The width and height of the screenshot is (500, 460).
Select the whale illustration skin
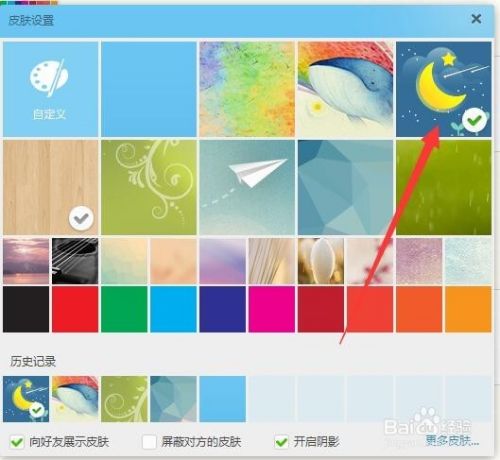pyautogui.click(x=345, y=89)
